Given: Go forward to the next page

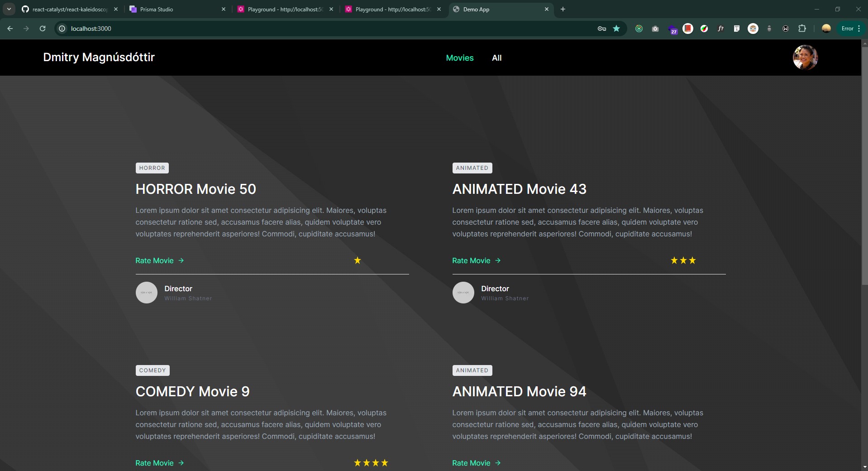Looking at the screenshot, I should click(26, 29).
